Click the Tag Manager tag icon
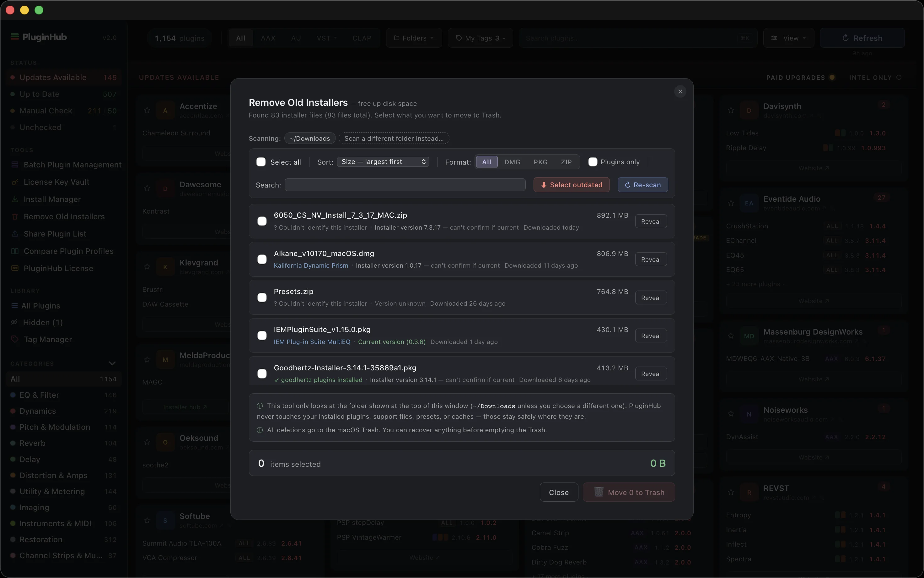The height and width of the screenshot is (578, 924). 14,339
